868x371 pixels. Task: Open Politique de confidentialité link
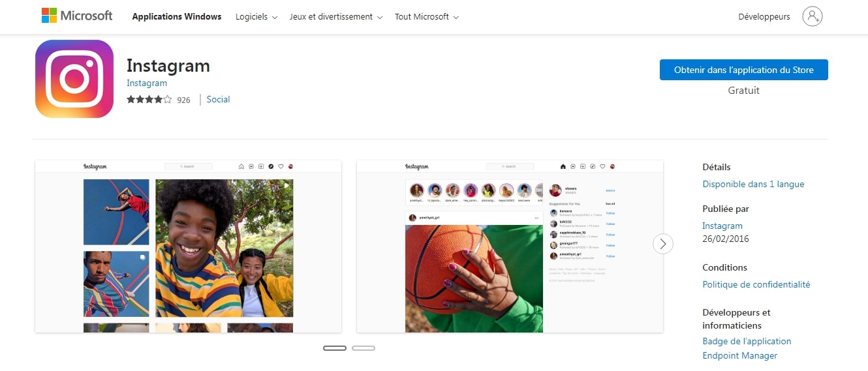click(x=756, y=284)
